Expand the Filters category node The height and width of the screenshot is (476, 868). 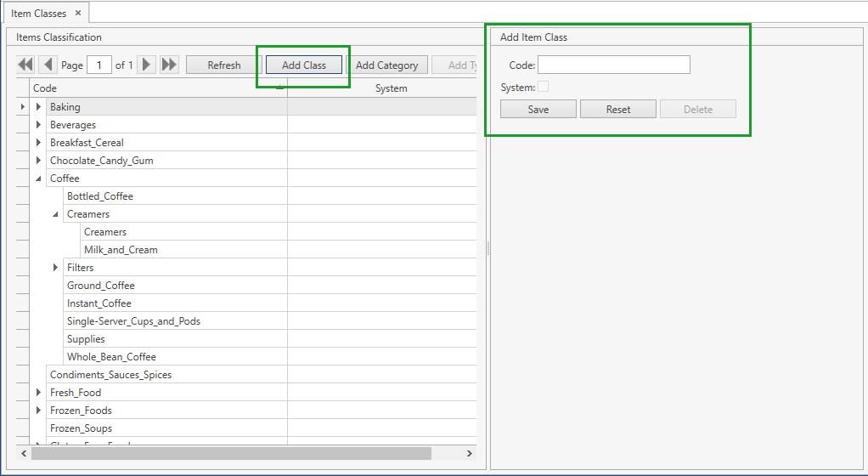56,268
